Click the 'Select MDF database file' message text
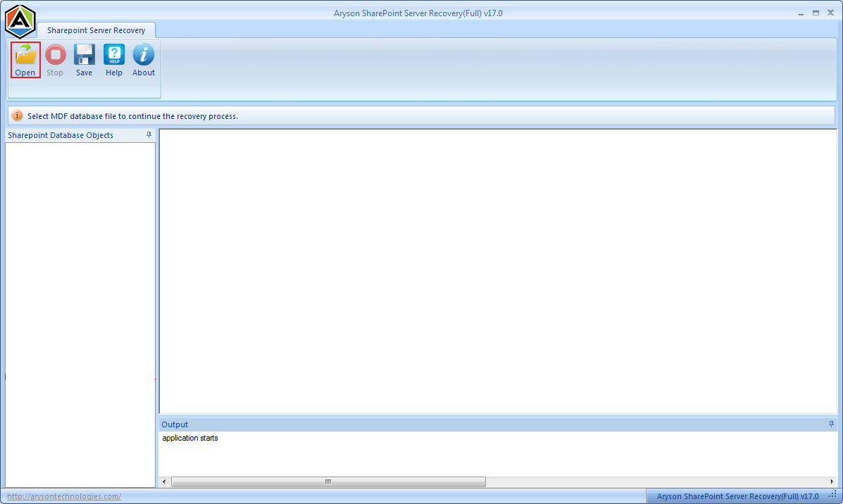Image resolution: width=843 pixels, height=504 pixels. click(133, 116)
